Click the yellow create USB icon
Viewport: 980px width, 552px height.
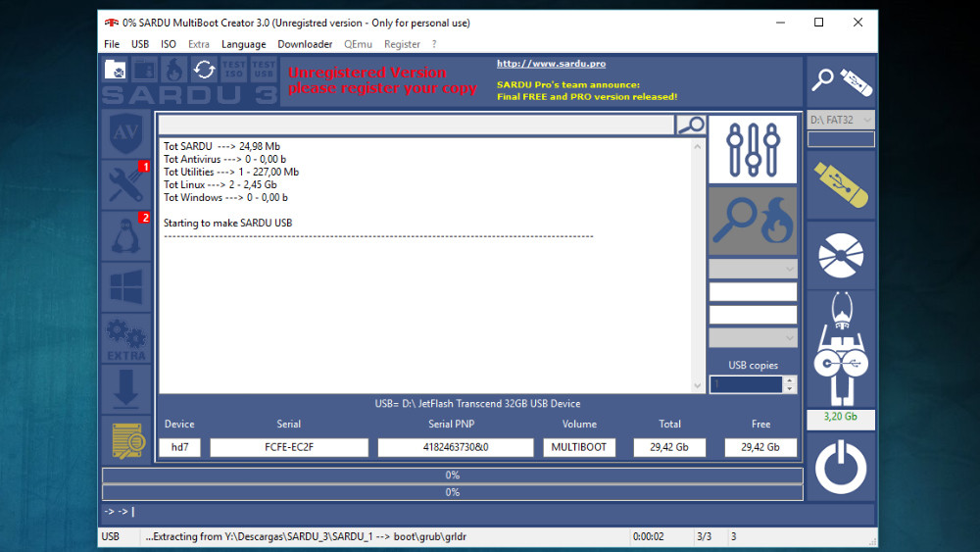point(841,184)
